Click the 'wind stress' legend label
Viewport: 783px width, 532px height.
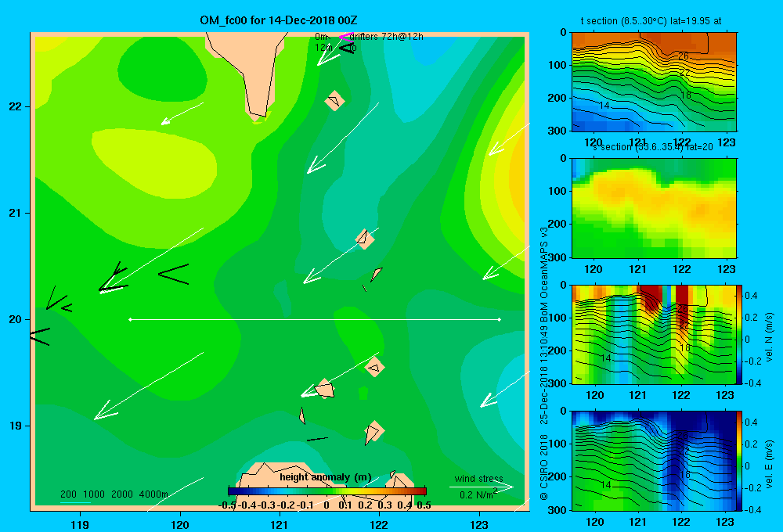[478, 479]
